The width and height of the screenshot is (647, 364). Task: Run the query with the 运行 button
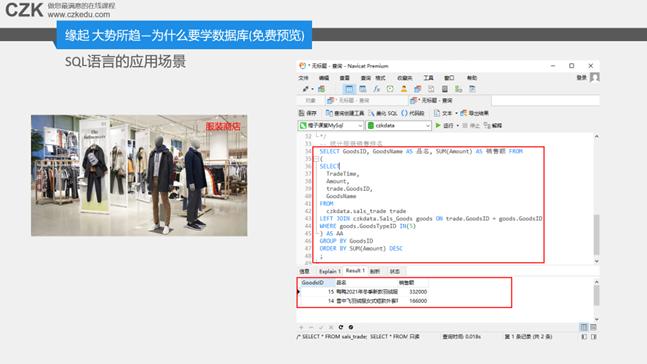(444, 125)
